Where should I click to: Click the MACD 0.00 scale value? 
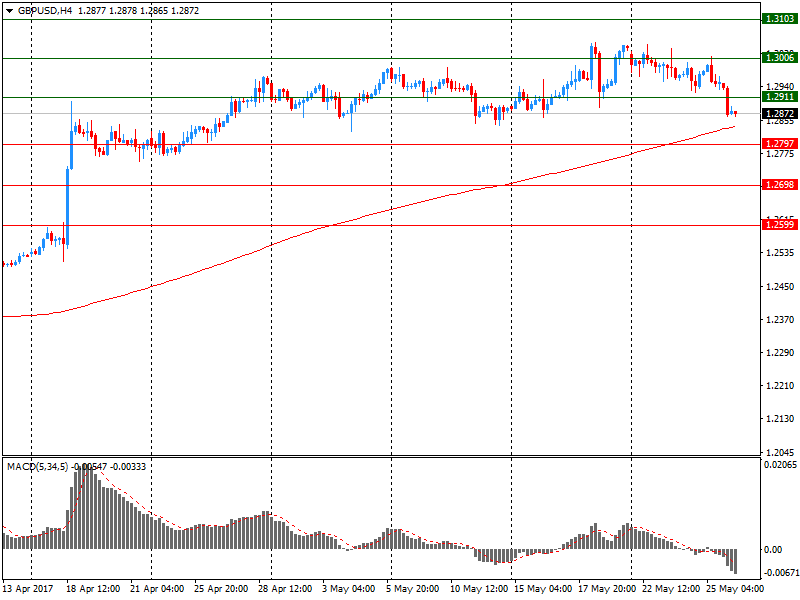tap(773, 549)
